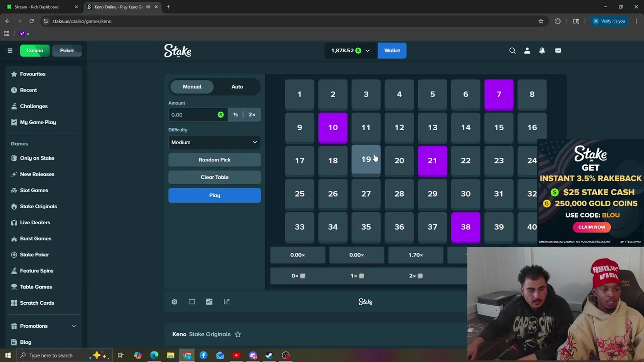
Task: Open Facebook app on taskbar
Action: click(x=203, y=355)
